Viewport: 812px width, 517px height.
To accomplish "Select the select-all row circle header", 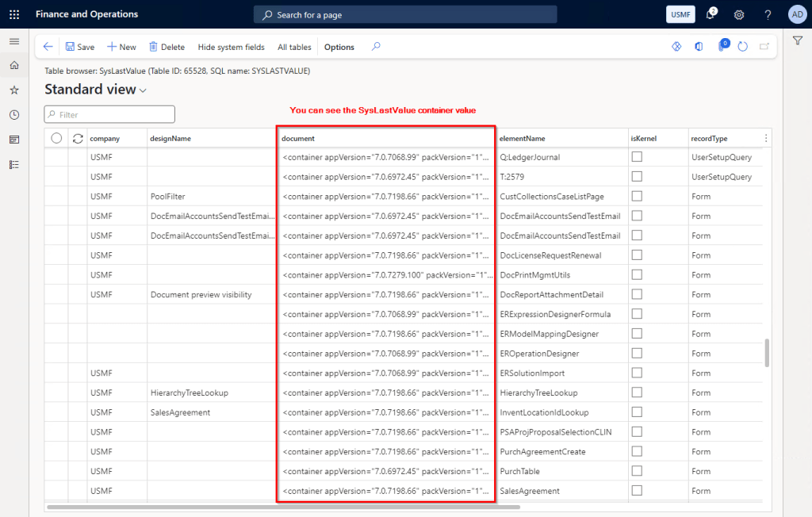I will click(56, 137).
